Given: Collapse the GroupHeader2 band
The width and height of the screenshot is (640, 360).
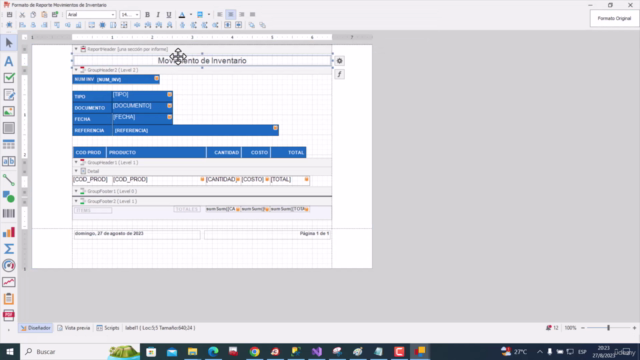Looking at the screenshot, I should click(76, 70).
